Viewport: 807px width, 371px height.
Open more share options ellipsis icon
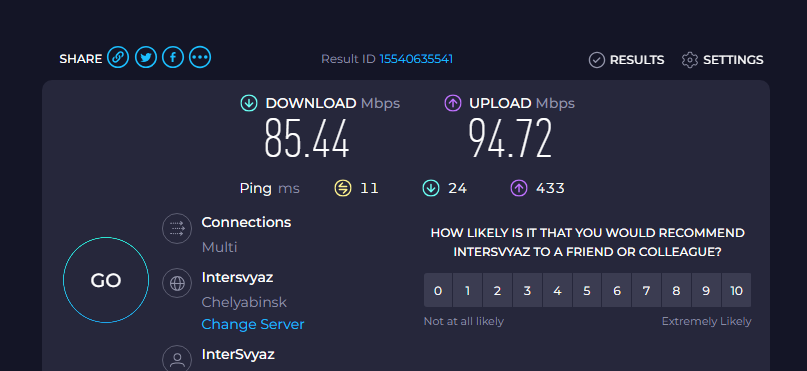[200, 57]
